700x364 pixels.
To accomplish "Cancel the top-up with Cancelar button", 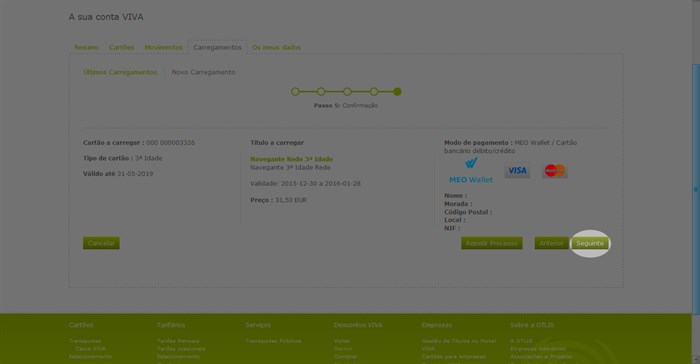I will coord(101,243).
